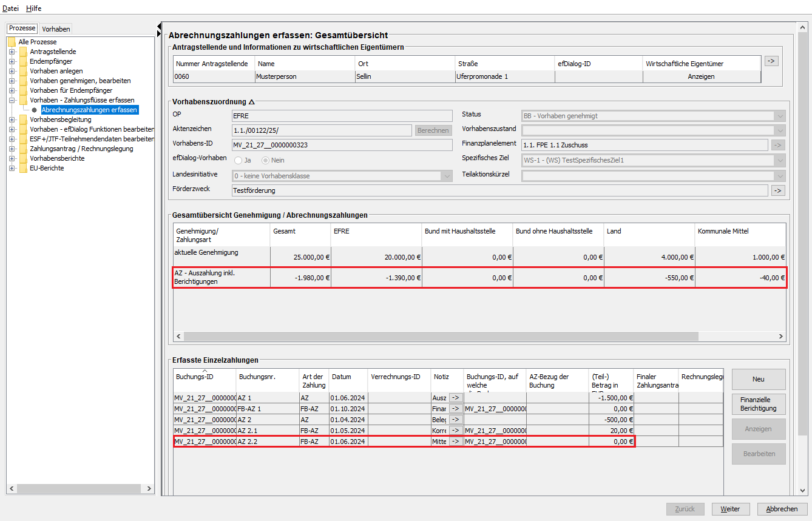This screenshot has height=521, width=812.
Task: Click arrow button next to Finanzplanelement field
Action: pyautogui.click(x=777, y=145)
